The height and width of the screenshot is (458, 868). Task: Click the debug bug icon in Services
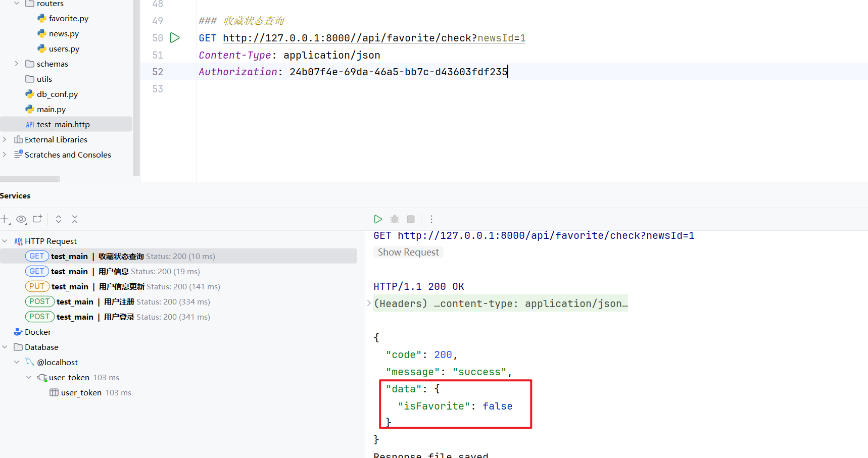pyautogui.click(x=395, y=219)
